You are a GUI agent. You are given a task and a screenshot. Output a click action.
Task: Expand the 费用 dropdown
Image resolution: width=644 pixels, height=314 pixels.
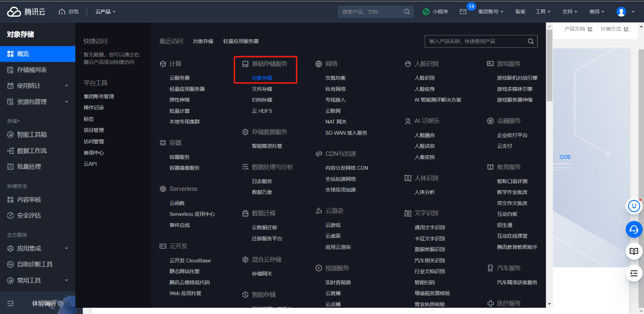click(596, 12)
